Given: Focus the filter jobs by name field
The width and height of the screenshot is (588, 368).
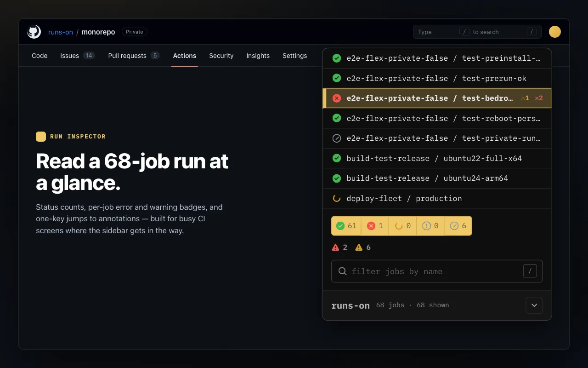Looking at the screenshot, I should 437,271.
